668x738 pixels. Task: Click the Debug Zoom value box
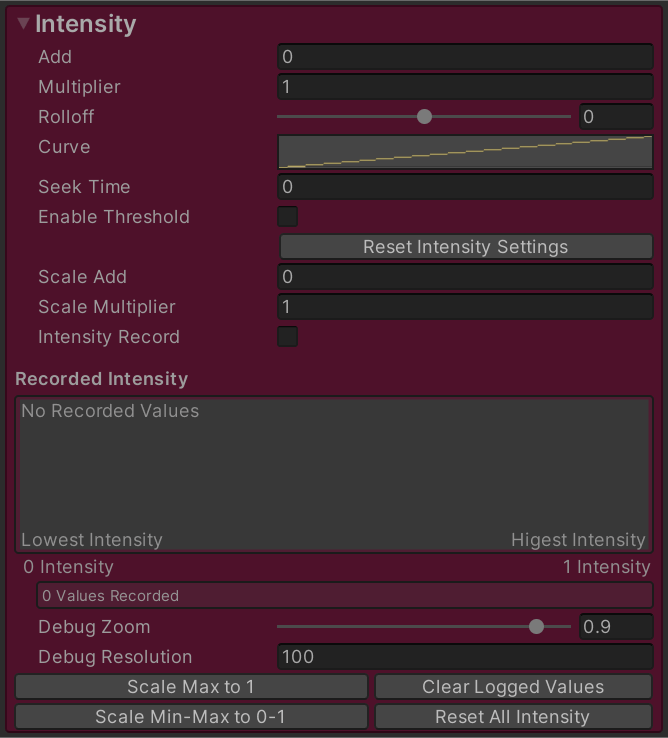[x=615, y=627]
